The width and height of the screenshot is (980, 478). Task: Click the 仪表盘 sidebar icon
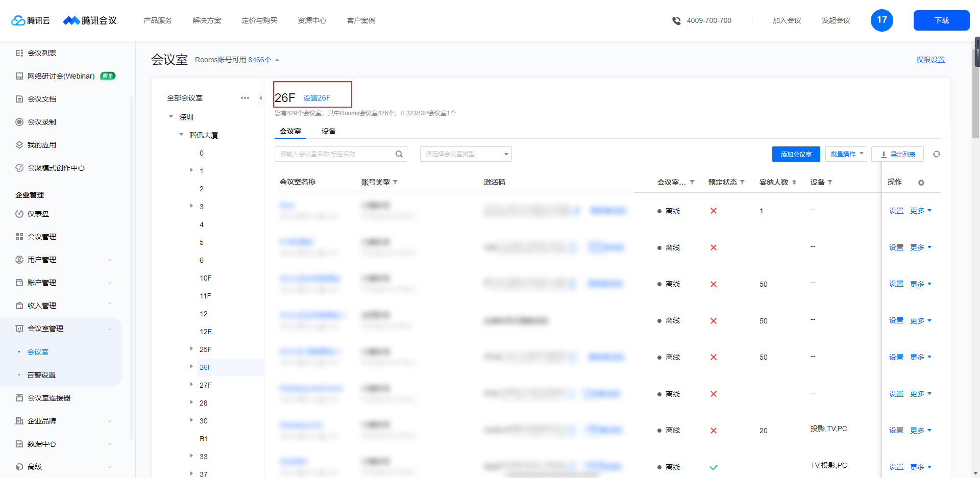[19, 214]
